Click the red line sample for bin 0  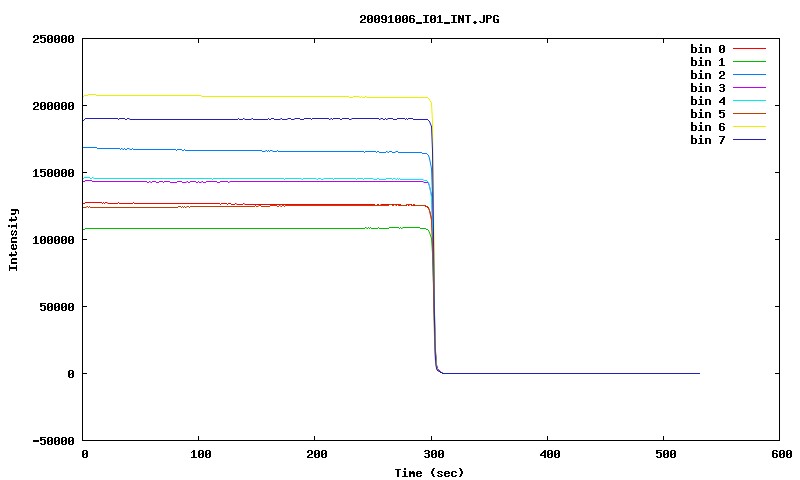click(x=749, y=48)
